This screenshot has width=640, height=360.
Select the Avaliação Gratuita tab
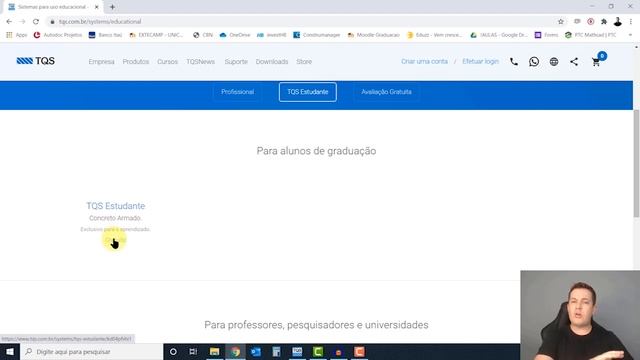point(386,92)
